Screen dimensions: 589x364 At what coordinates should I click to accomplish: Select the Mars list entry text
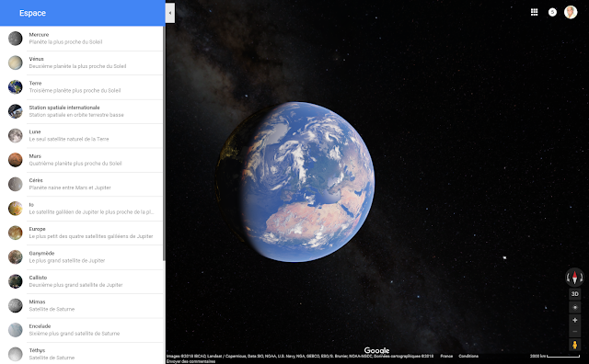pos(35,156)
